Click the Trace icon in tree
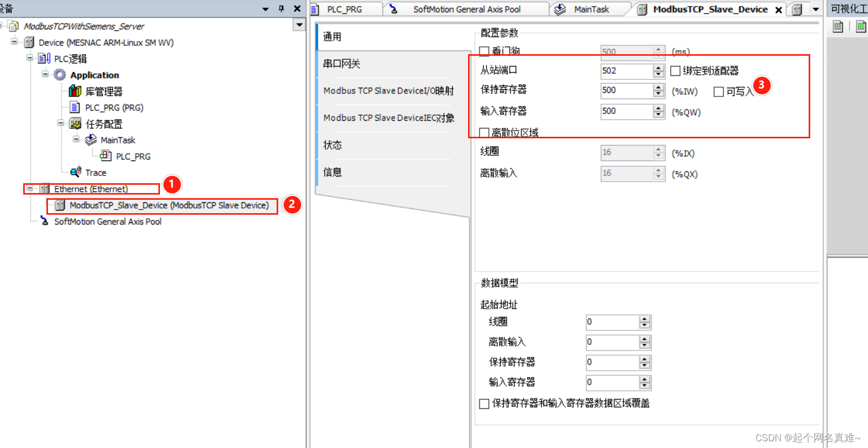The width and height of the screenshot is (868, 448). [x=76, y=172]
